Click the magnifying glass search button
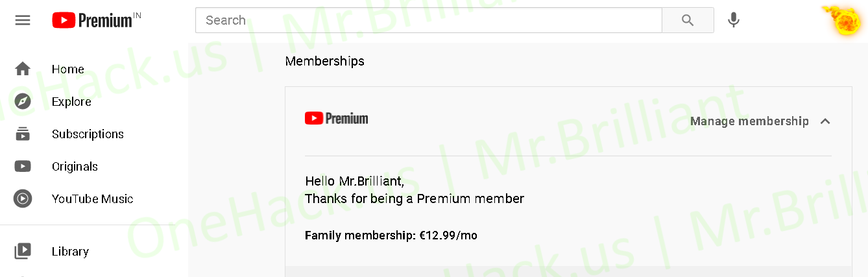This screenshot has height=277, width=868. pos(688,20)
